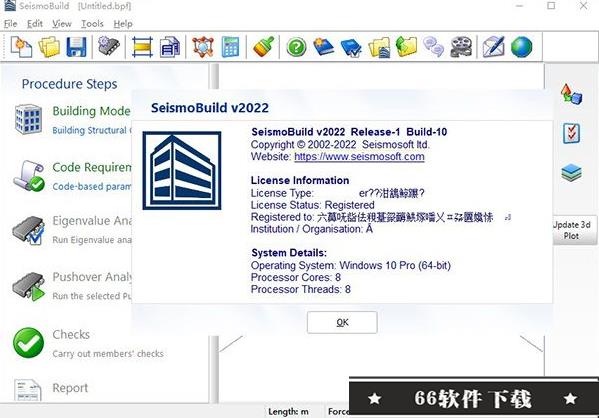Image resolution: width=599 pixels, height=418 pixels.
Task: Open the website globe icon
Action: pos(521,47)
